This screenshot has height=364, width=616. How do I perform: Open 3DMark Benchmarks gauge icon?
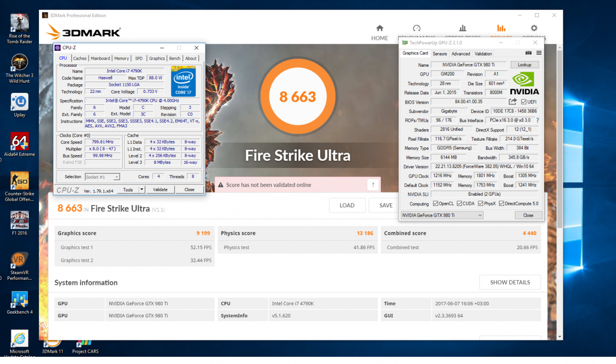(x=417, y=28)
